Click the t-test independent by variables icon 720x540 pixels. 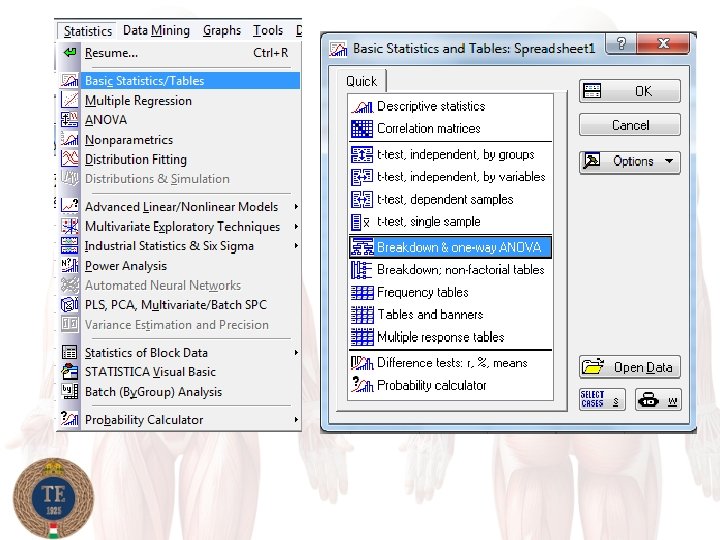click(x=362, y=177)
